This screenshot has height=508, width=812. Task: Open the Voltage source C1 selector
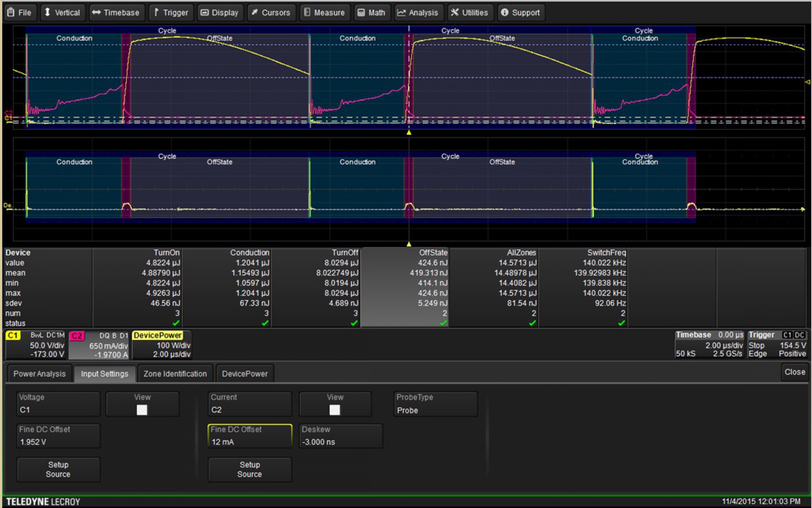(x=58, y=404)
